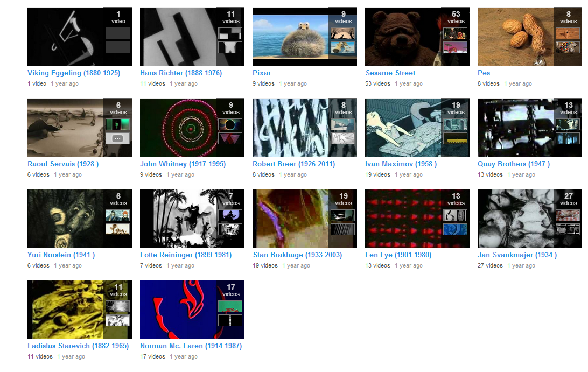Open the Pes playlist title link
The image size is (588, 372).
click(484, 73)
